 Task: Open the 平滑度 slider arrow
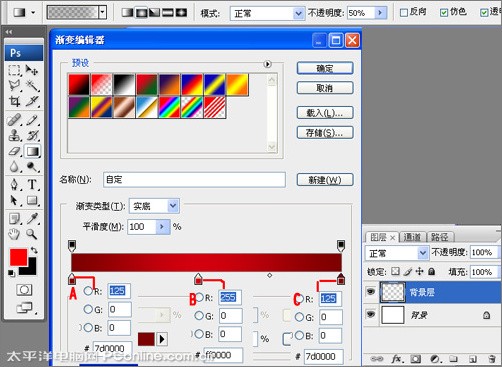(x=162, y=227)
